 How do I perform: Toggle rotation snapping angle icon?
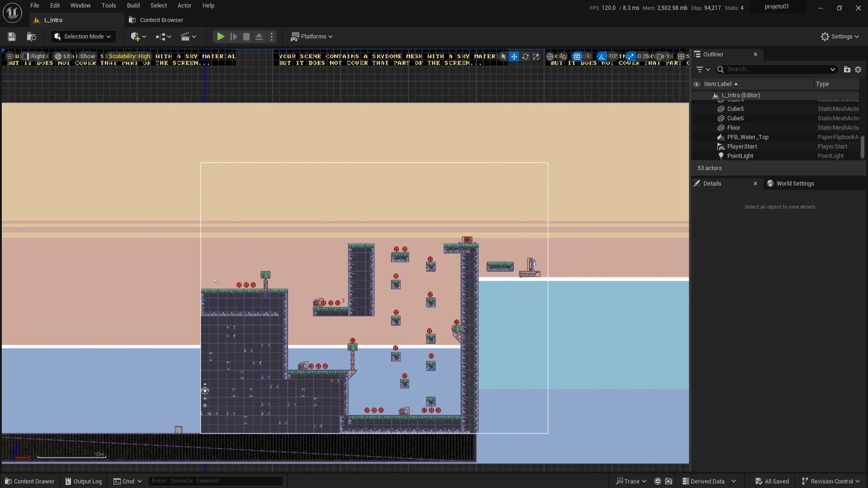(x=601, y=56)
